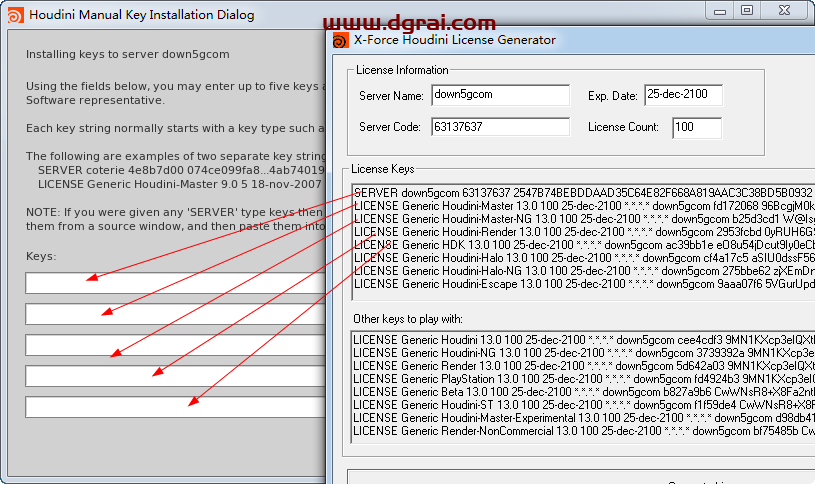The width and height of the screenshot is (815, 484).
Task: Click the 'License Information' group label
Action: pyautogui.click(x=402, y=70)
